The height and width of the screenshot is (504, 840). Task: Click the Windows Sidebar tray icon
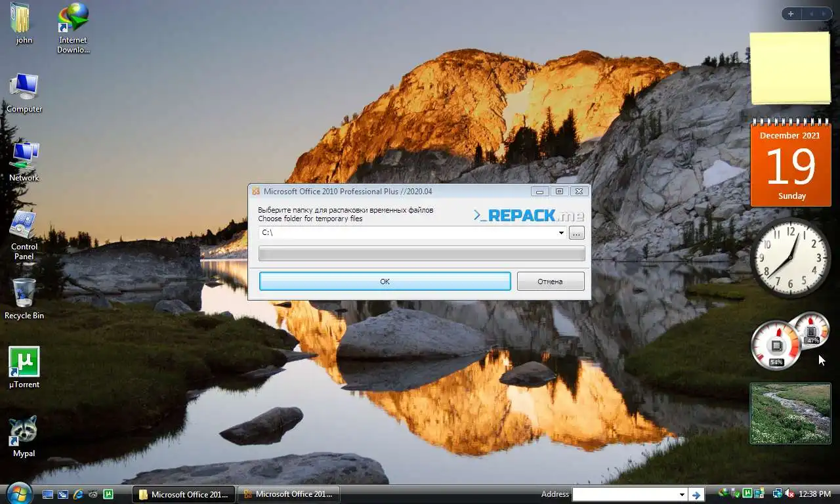(759, 493)
